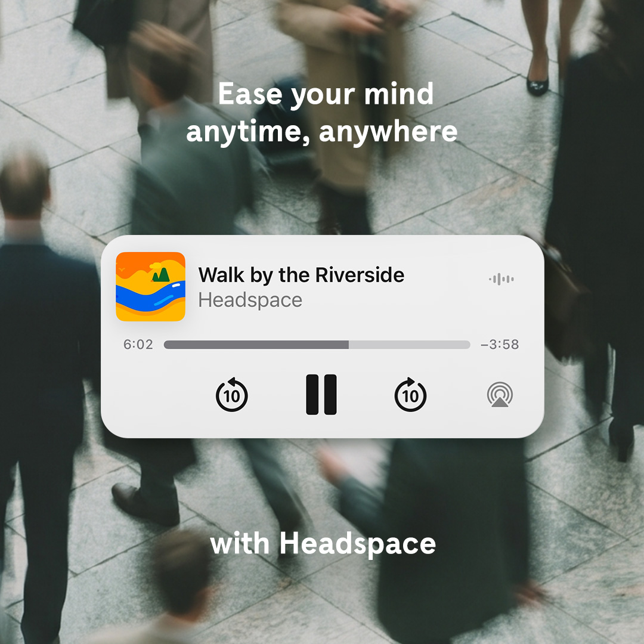This screenshot has width=644, height=644.
Task: Skip forward 10 seconds
Action: (x=410, y=395)
